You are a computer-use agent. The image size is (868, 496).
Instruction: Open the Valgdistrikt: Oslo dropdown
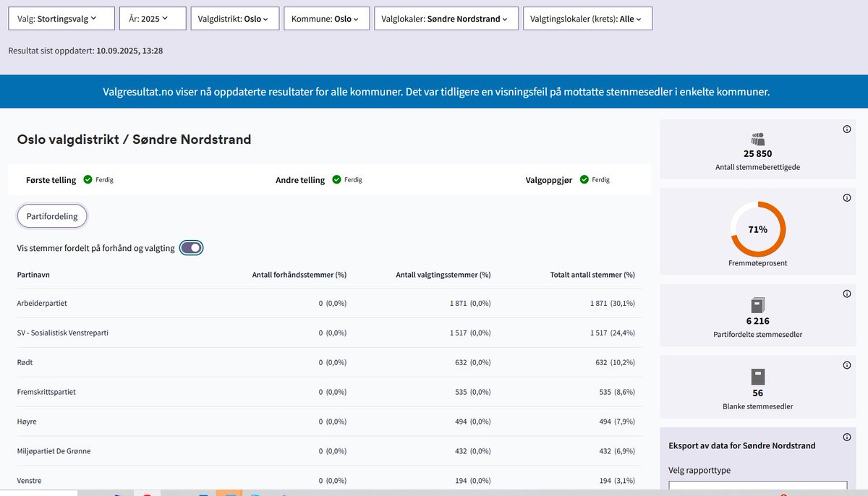pos(234,19)
